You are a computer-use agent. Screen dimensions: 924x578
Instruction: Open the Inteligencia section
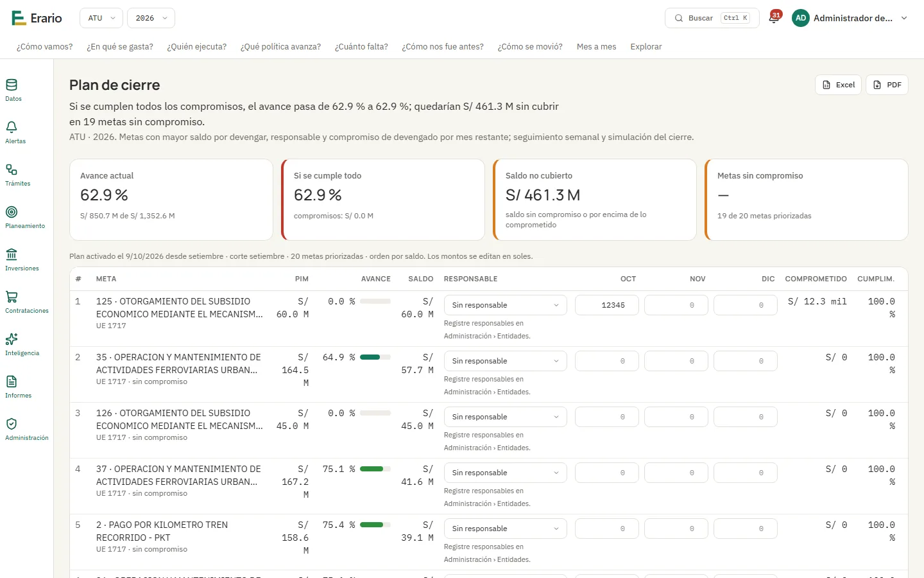coord(22,344)
